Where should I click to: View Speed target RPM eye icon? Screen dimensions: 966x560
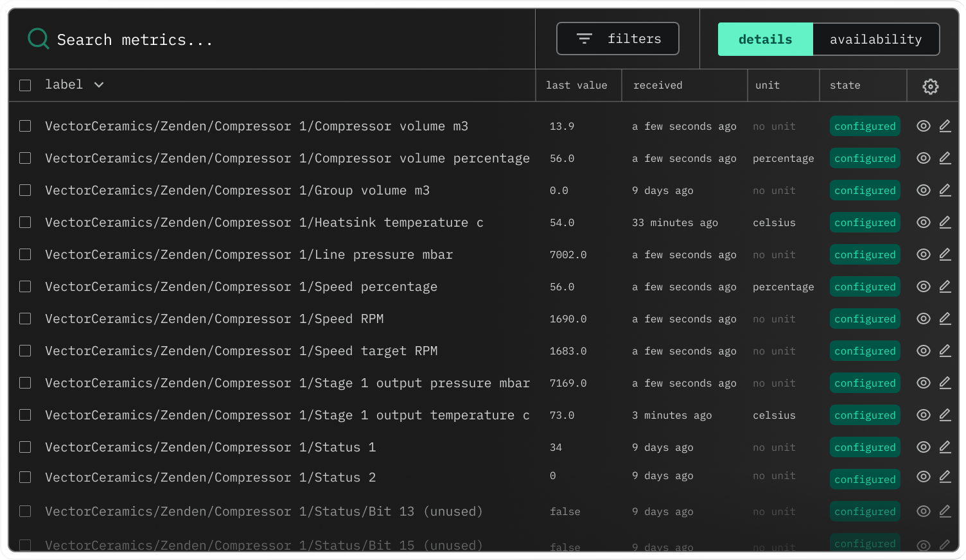tap(924, 351)
